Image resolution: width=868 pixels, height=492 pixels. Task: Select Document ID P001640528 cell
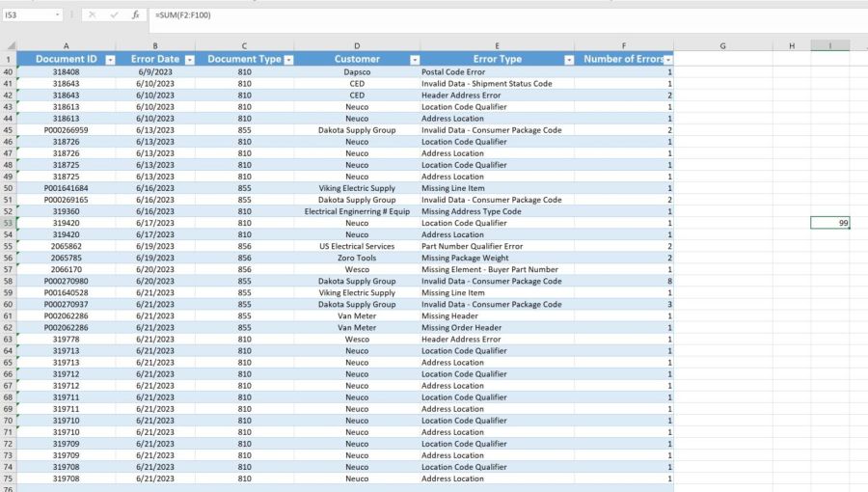coord(66,292)
